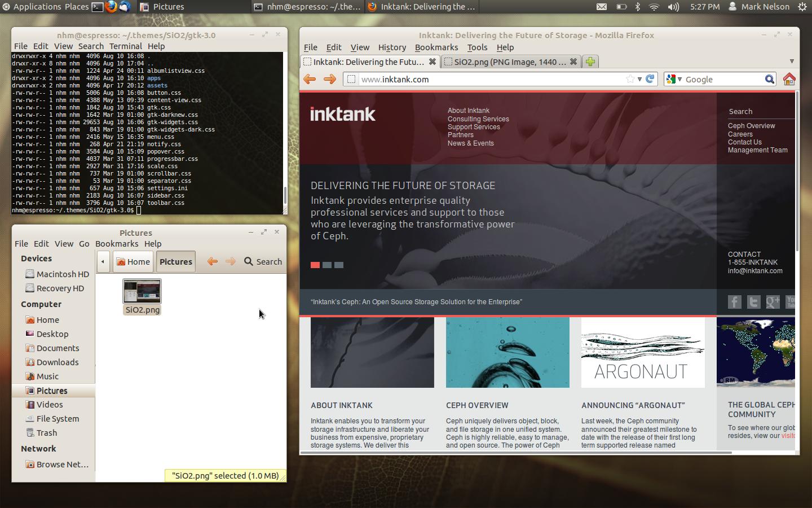Open File System in the sidebar
Viewport: 812px width, 508px height.
tap(52, 419)
